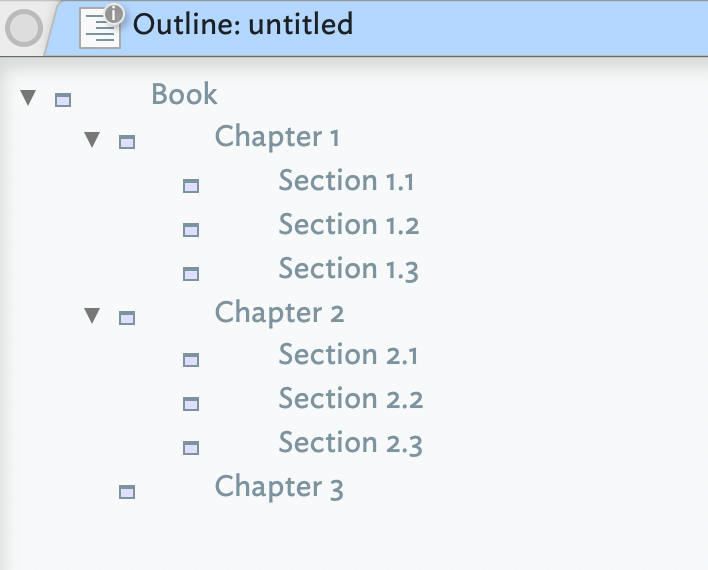Click the circular button left of title tab
This screenshot has height=570, width=708.
pos(23,29)
